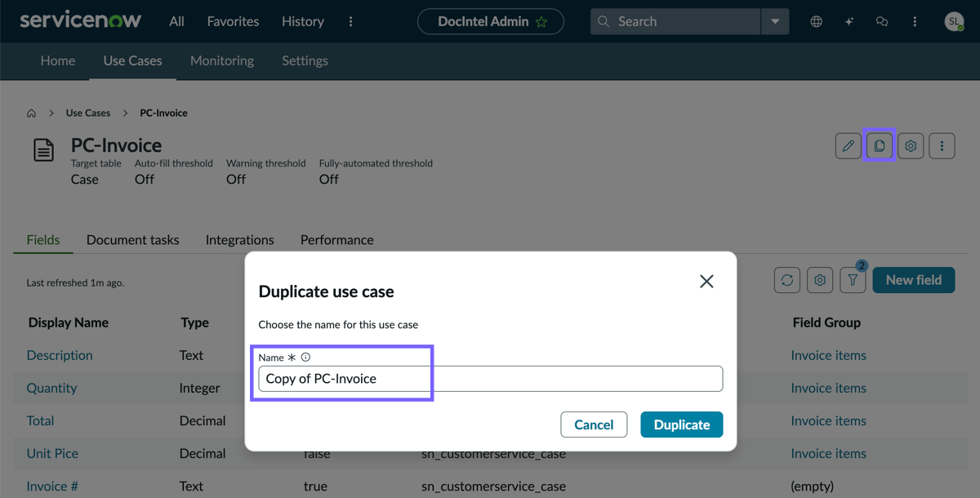Viewport: 980px width, 498px height.
Task: Switch to the Document tasks tab
Action: 132,239
